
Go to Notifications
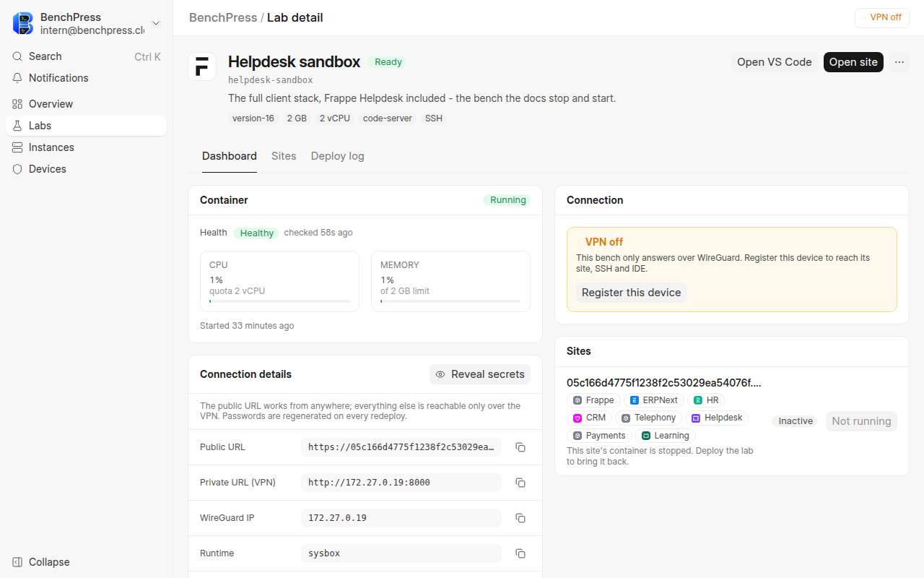tap(86, 78)
